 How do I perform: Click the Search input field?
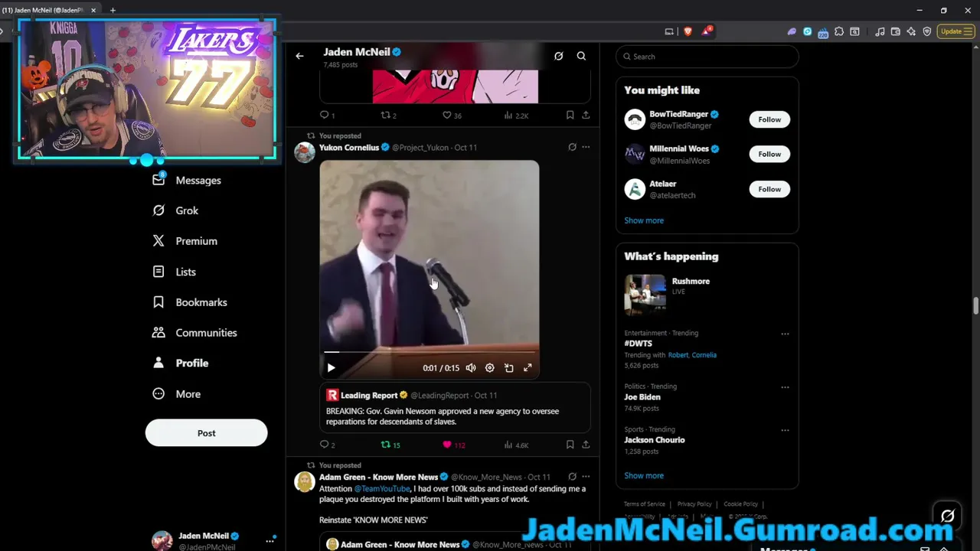coord(707,56)
